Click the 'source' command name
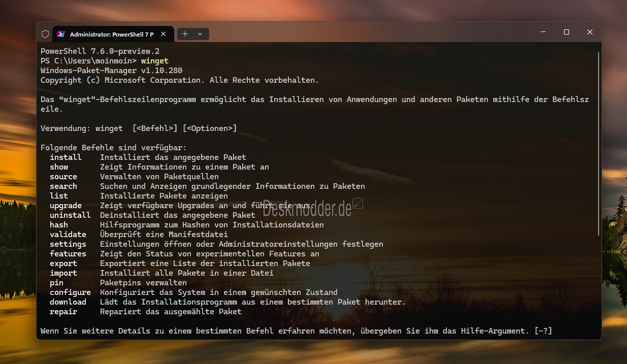 63,177
